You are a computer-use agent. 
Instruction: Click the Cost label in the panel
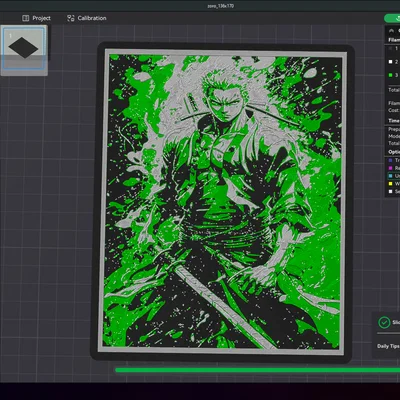393,110
